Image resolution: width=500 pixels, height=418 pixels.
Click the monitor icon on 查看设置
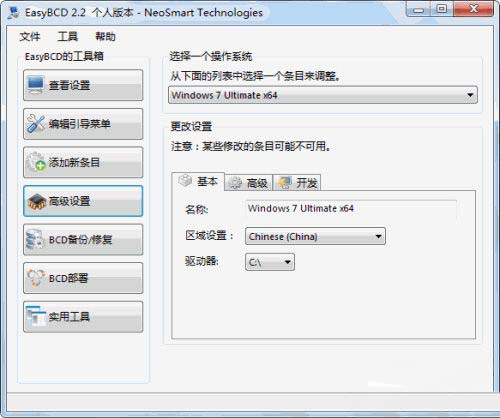35,85
